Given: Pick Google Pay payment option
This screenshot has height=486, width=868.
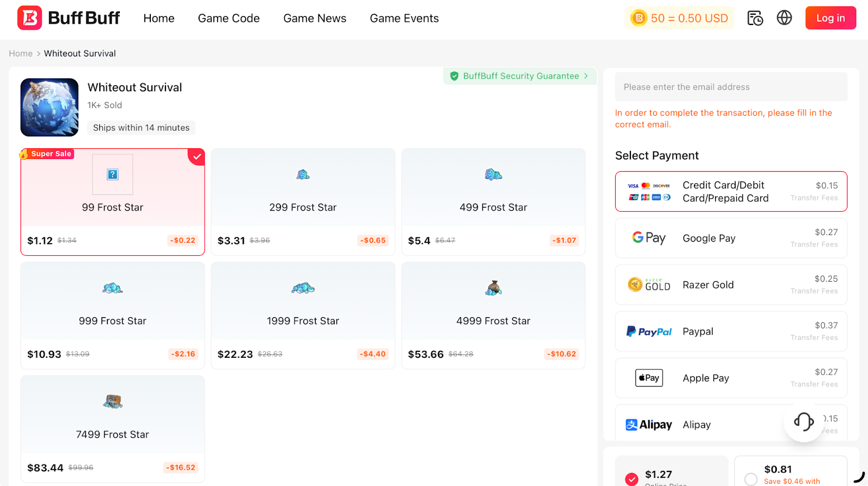Looking at the screenshot, I should click(731, 238).
